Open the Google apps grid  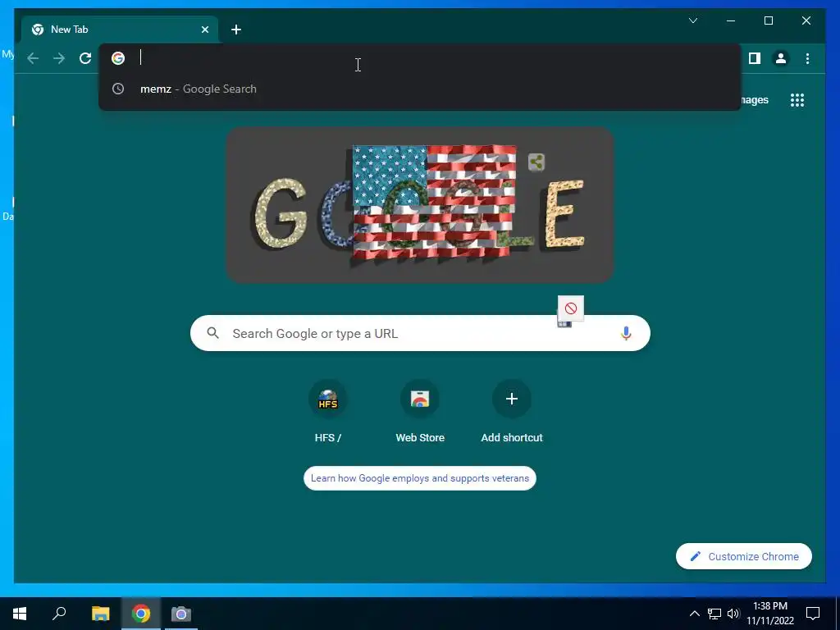pyautogui.click(x=797, y=100)
